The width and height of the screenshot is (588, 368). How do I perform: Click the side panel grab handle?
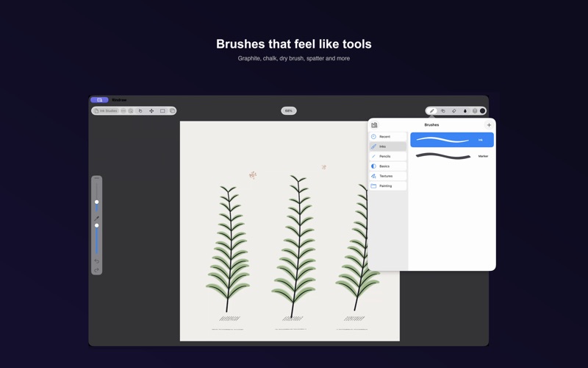[97, 178]
